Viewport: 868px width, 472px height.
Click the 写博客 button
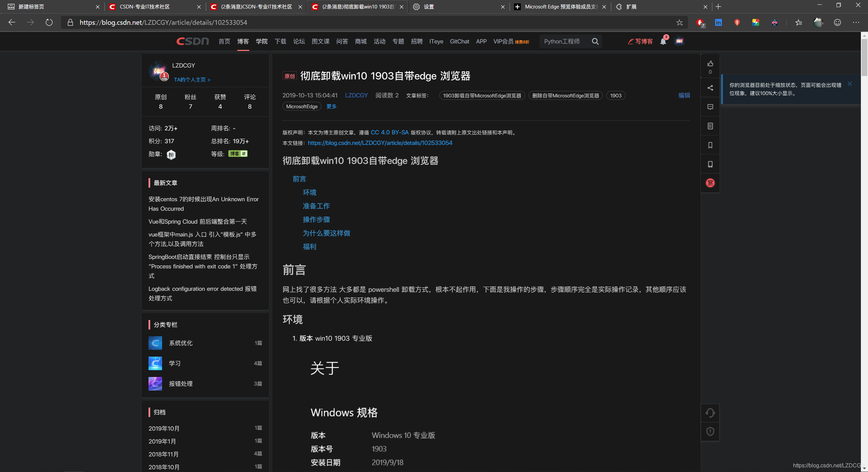tap(640, 41)
